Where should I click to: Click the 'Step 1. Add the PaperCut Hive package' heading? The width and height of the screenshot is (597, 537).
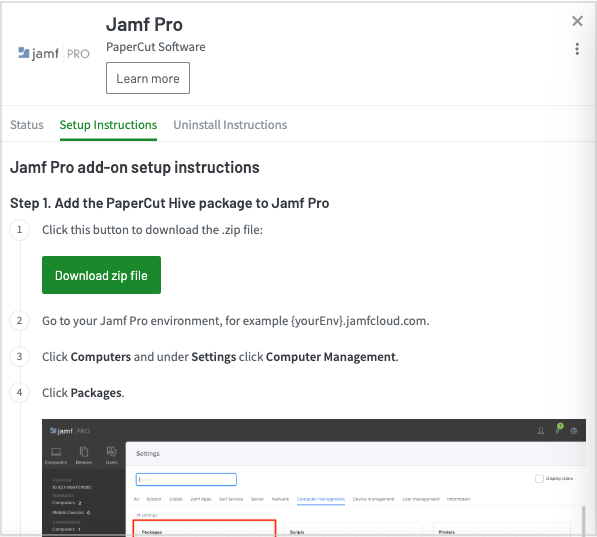(x=169, y=203)
